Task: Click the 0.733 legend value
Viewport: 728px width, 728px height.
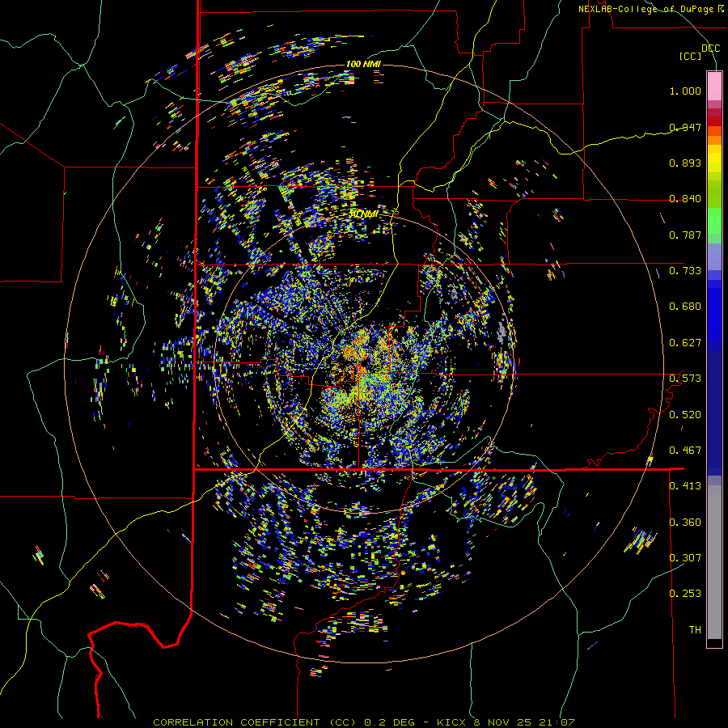Action: [x=685, y=271]
